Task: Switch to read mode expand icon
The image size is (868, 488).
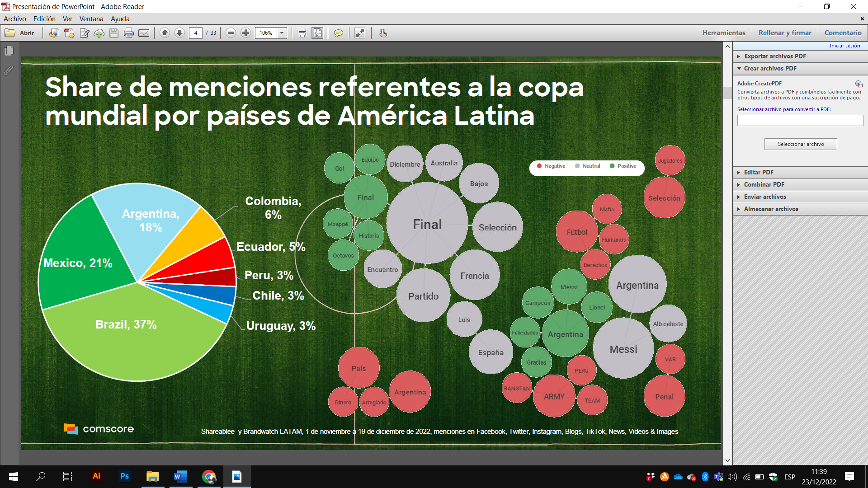Action: coord(360,33)
